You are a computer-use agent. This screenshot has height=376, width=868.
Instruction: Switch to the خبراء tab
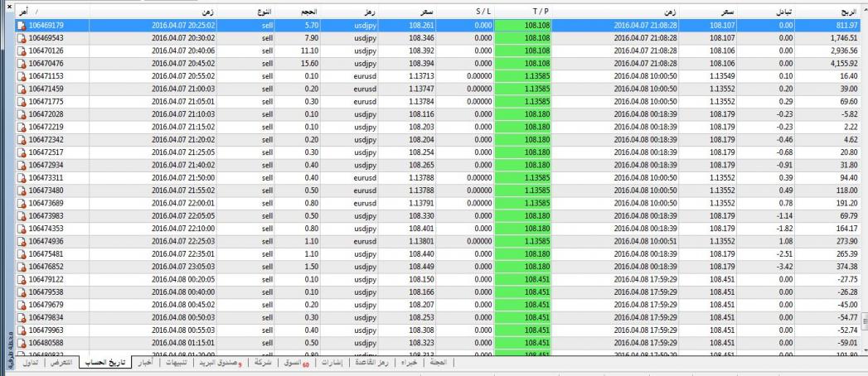click(x=407, y=364)
